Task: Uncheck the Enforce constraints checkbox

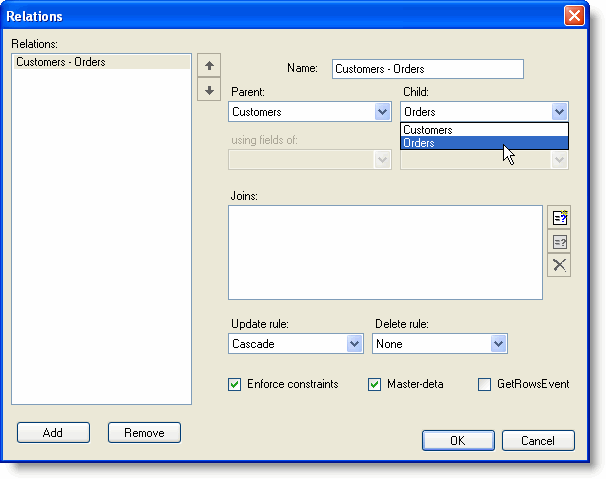Action: point(235,384)
